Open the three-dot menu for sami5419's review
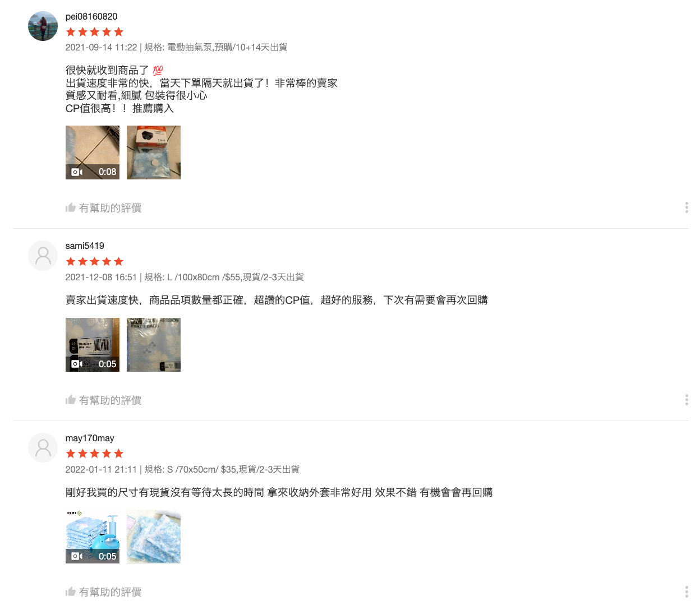The height and width of the screenshot is (610, 700). [x=687, y=400]
